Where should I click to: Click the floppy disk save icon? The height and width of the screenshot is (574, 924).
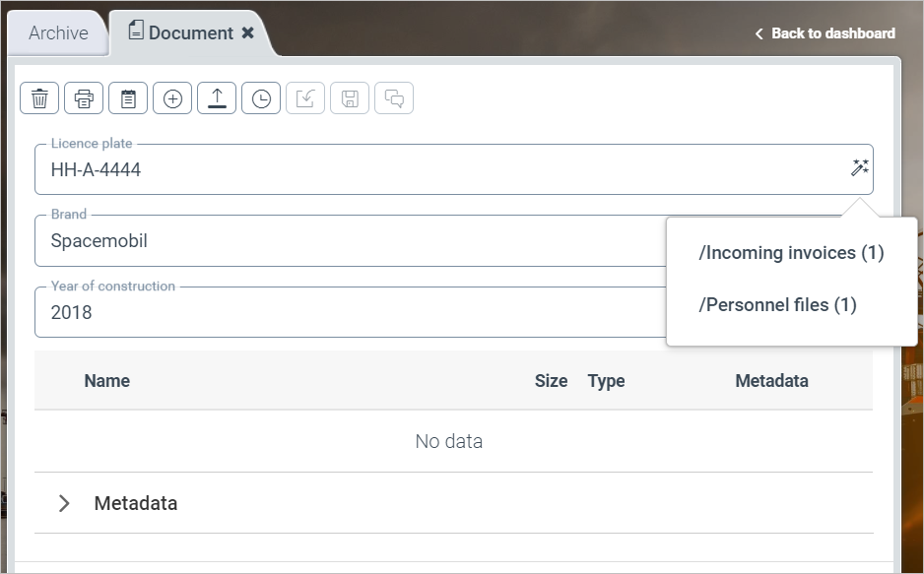pos(350,98)
